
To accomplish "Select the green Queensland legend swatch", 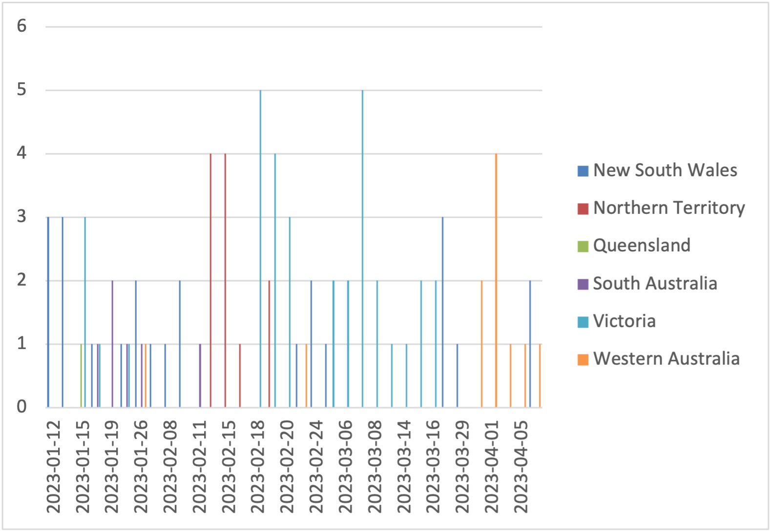I will [583, 246].
